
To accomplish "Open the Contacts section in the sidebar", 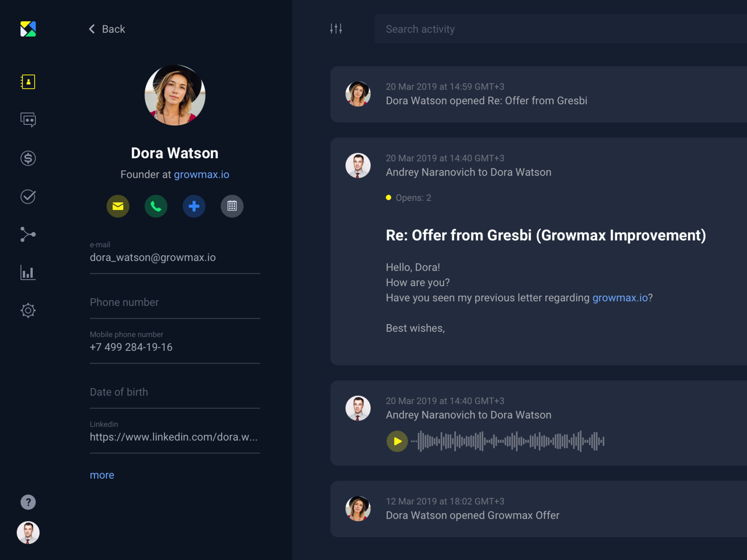I will (28, 82).
